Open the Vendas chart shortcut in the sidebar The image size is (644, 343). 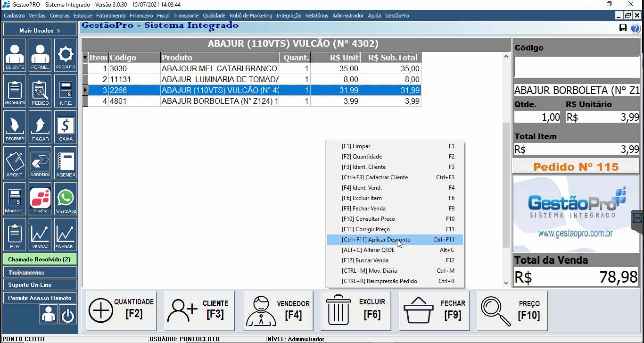pyautogui.click(x=40, y=234)
